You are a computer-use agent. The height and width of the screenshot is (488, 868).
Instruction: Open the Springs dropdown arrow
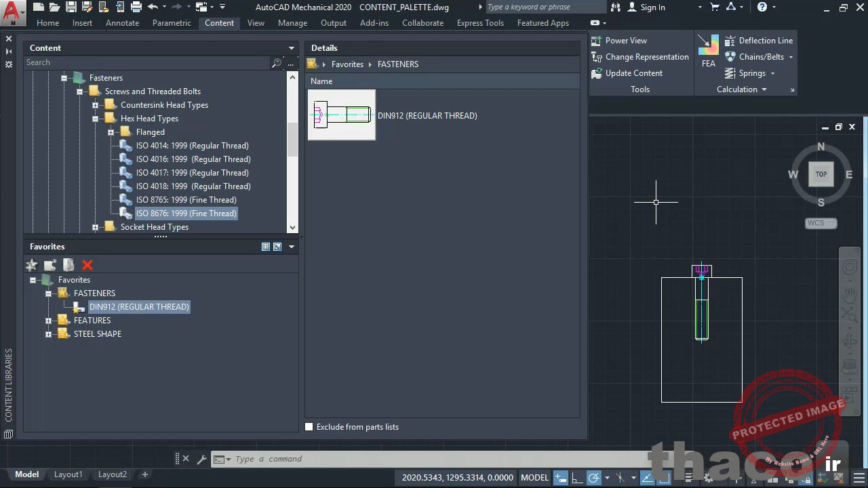click(x=772, y=73)
